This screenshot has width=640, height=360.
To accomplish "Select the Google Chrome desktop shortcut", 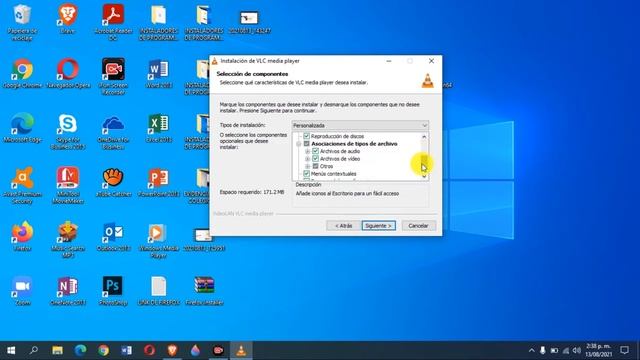I will click(x=22, y=73).
